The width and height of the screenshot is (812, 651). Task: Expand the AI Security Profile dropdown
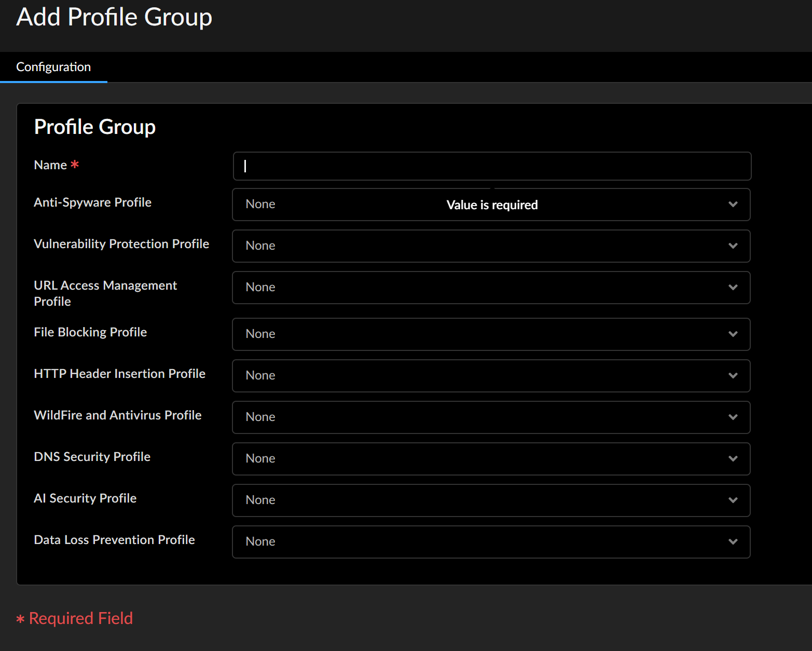point(491,500)
